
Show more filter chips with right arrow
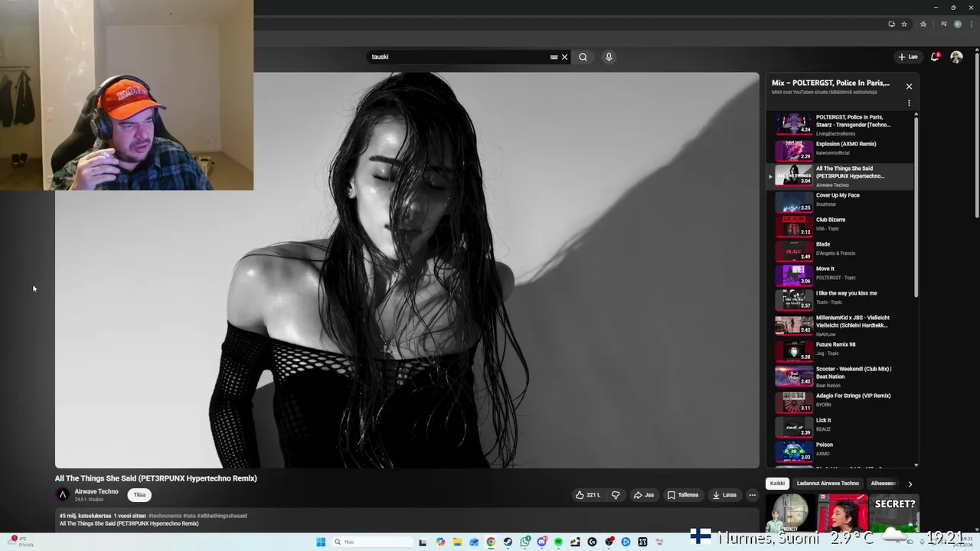[910, 484]
